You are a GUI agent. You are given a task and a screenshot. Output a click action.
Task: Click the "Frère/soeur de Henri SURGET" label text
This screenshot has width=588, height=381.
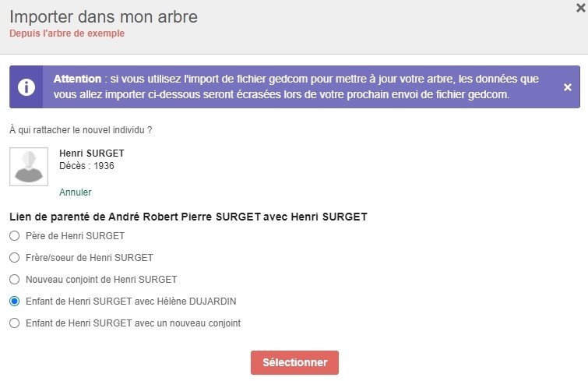[90, 257]
